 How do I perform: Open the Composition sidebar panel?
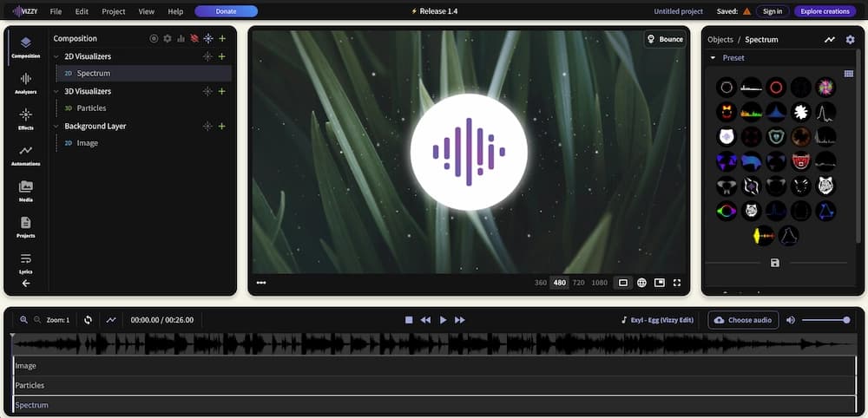(25, 47)
